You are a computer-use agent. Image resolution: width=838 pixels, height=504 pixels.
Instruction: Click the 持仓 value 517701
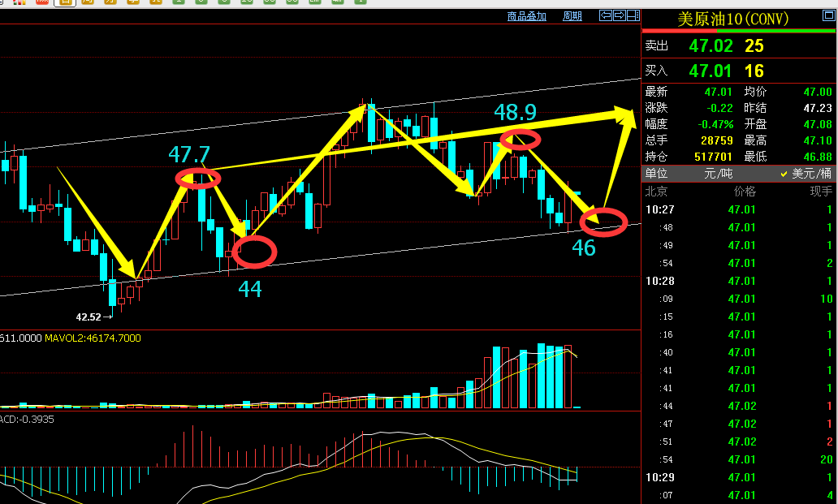click(x=713, y=157)
